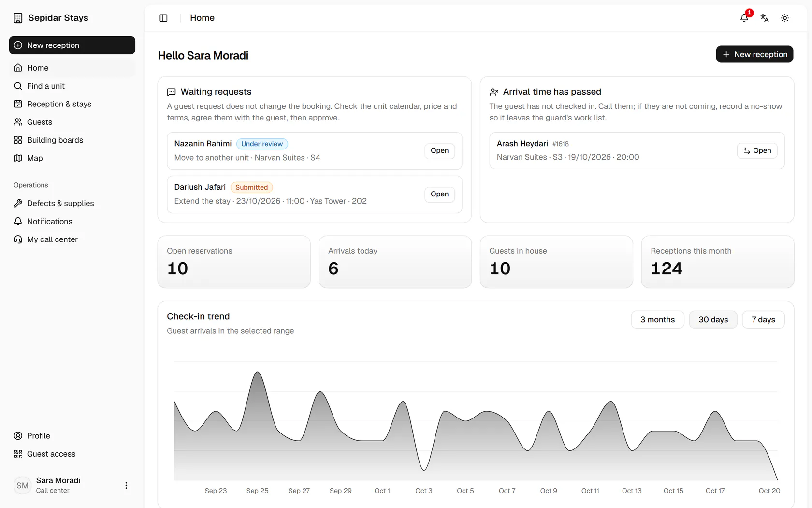Viewport: 812px width, 508px height.
Task: Click the Check-in trend heading
Action: pyautogui.click(x=198, y=316)
